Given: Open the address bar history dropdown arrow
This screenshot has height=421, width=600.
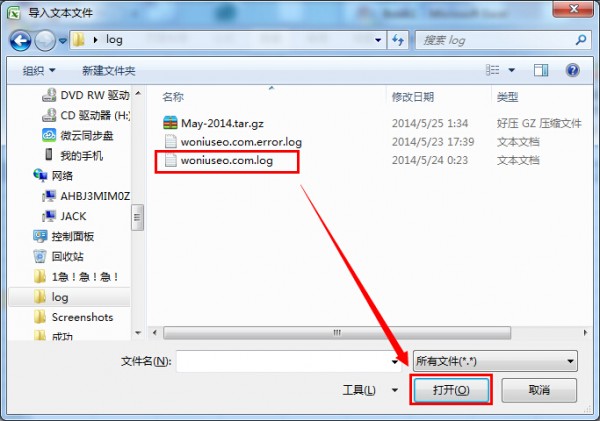Looking at the screenshot, I should [378, 40].
